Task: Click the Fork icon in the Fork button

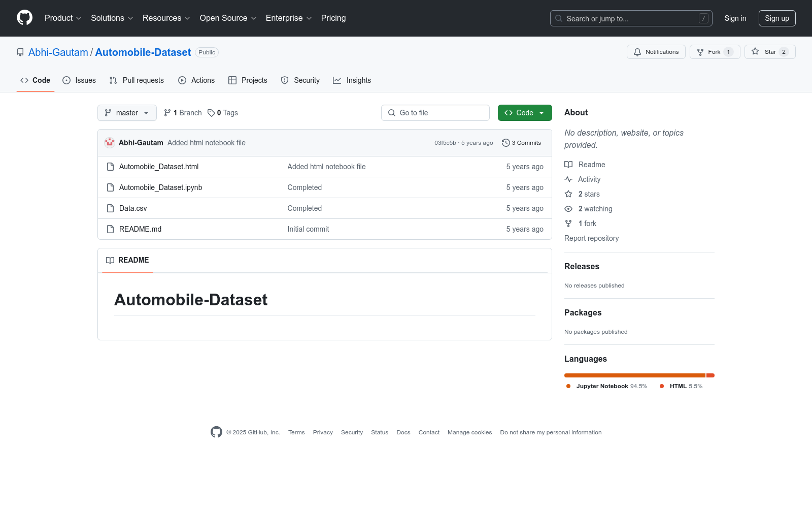Action: (700, 52)
